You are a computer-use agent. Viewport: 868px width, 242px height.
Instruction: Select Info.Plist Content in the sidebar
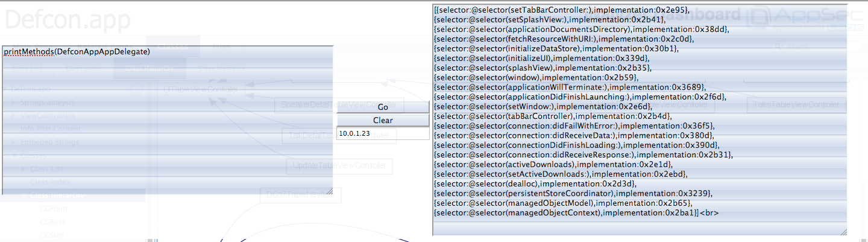click(x=50, y=129)
